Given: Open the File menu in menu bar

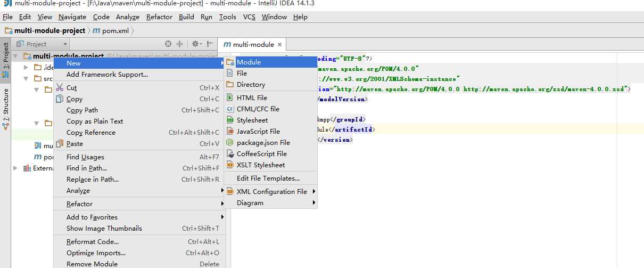Looking at the screenshot, I should (x=7, y=17).
